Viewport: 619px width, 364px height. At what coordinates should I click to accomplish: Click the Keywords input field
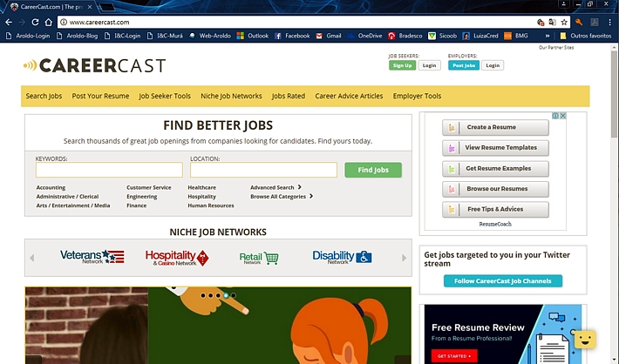click(x=109, y=170)
